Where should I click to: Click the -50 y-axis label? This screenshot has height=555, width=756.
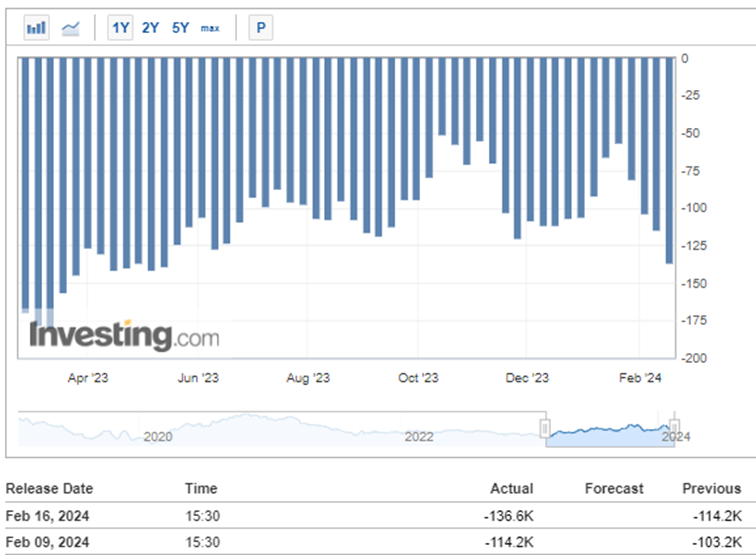690,133
